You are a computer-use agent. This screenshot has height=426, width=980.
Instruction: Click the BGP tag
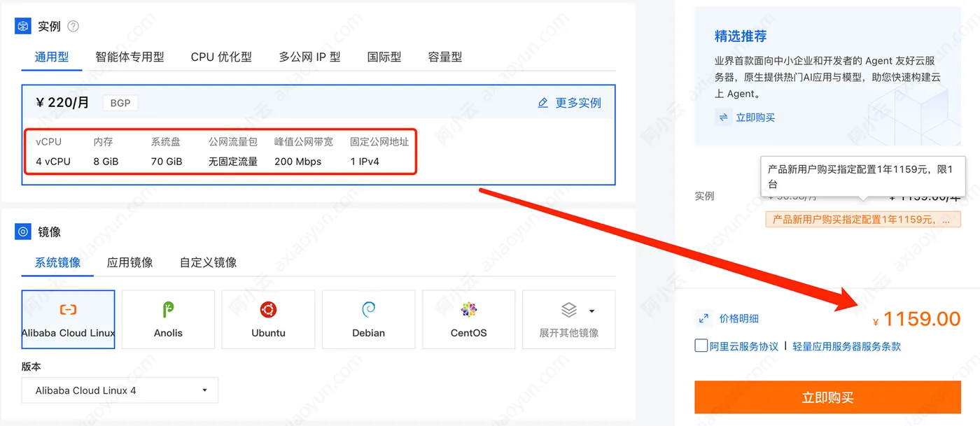click(x=120, y=103)
